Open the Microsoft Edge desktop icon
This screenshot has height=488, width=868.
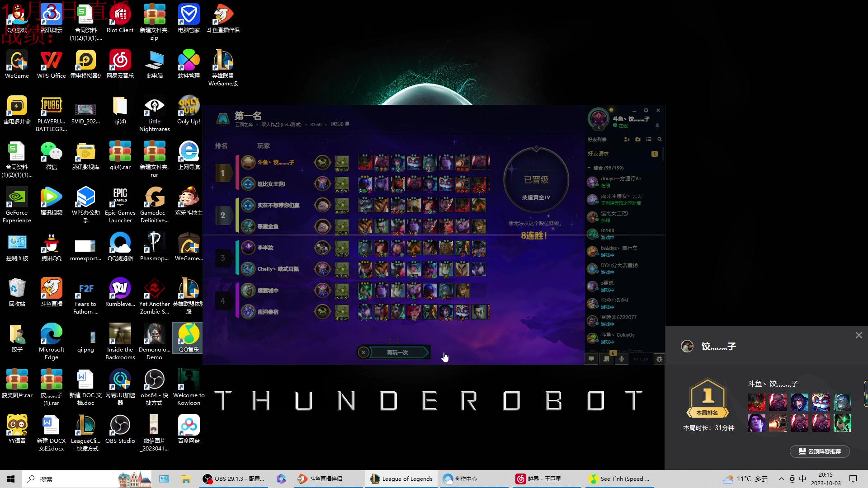tap(51, 342)
